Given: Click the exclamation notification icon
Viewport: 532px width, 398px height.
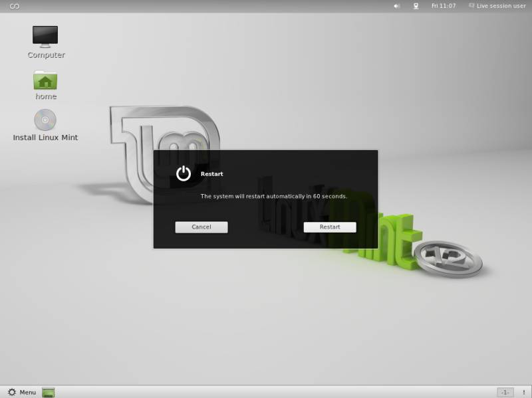Looking at the screenshot, I should (x=523, y=393).
